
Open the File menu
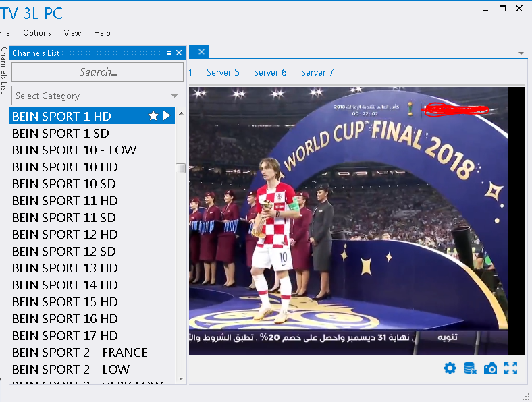5,33
